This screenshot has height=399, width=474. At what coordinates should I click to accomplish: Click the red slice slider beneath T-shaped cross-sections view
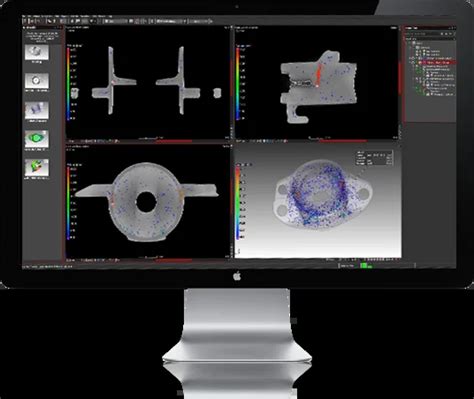point(174,141)
